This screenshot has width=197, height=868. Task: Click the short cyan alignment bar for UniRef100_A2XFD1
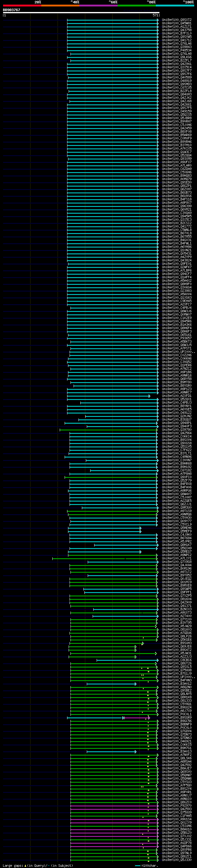pyautogui.click(x=108, y=396)
